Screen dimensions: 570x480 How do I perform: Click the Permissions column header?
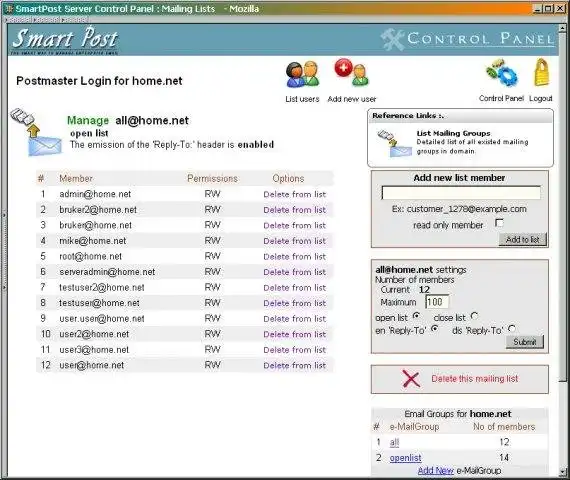[212, 179]
